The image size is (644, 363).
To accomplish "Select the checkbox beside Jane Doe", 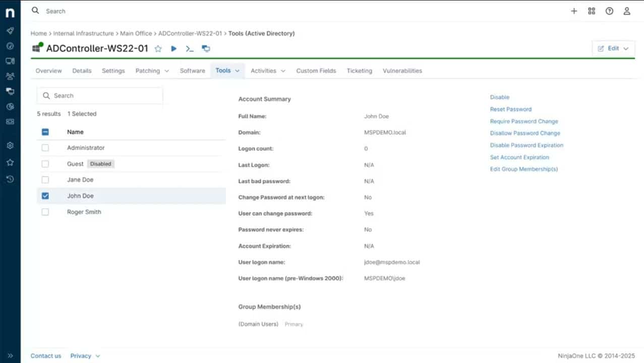I will [45, 179].
